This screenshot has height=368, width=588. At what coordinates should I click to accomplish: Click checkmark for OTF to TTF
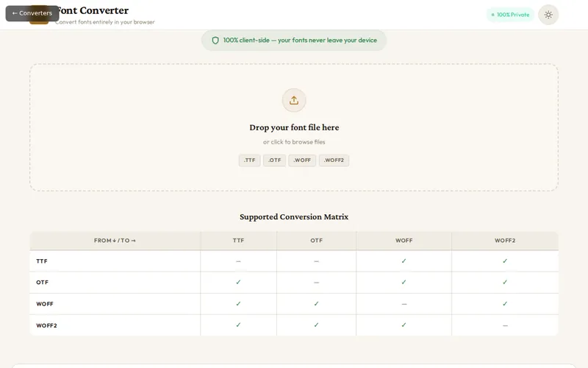click(x=238, y=282)
